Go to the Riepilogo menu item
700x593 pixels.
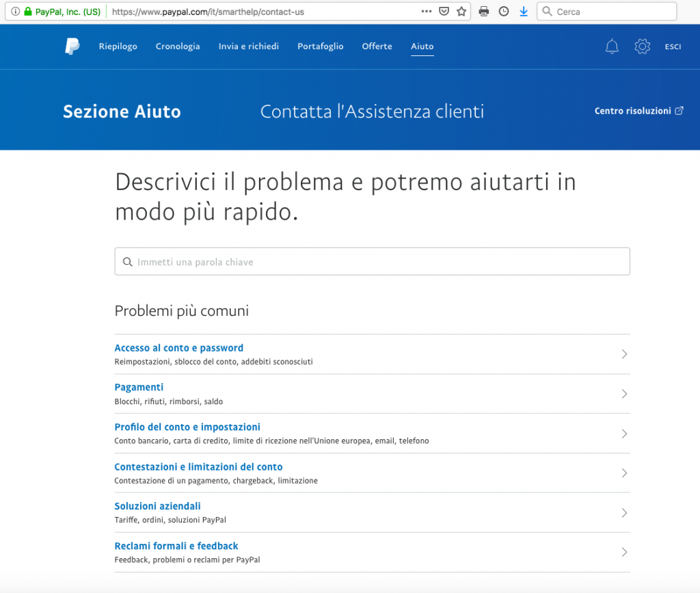tap(118, 47)
